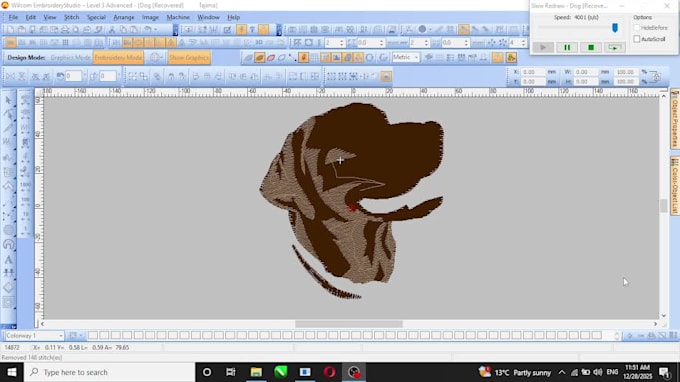Open the File menu
680x382 pixels.
(13, 17)
